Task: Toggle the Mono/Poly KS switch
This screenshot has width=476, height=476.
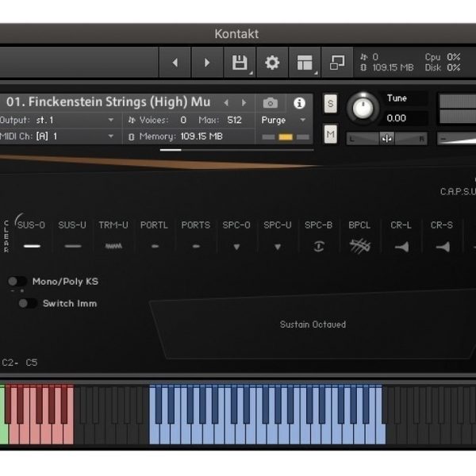Action: pos(17,282)
